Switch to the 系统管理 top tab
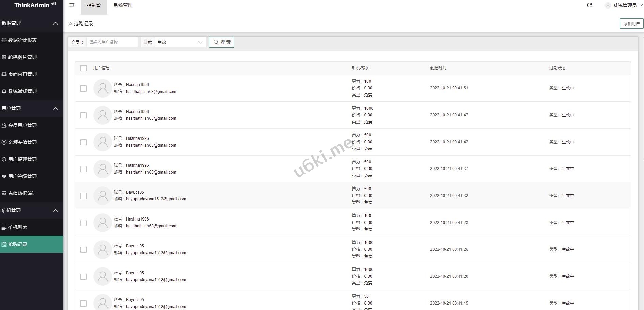This screenshot has width=644, height=310. [123, 5]
